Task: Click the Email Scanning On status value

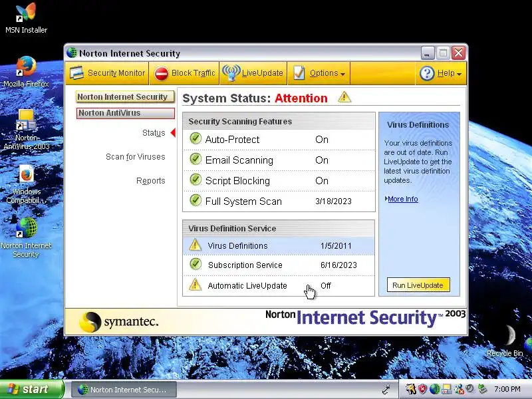Action: tap(322, 160)
